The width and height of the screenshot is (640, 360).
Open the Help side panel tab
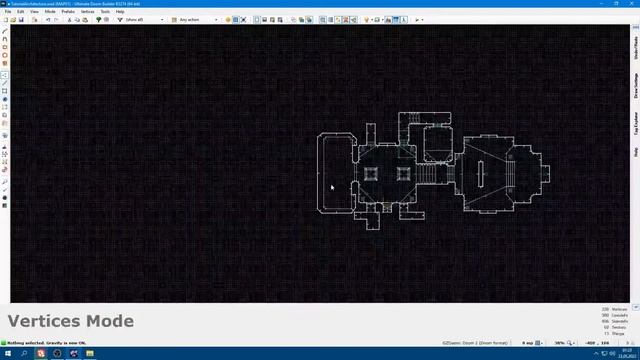click(x=636, y=152)
